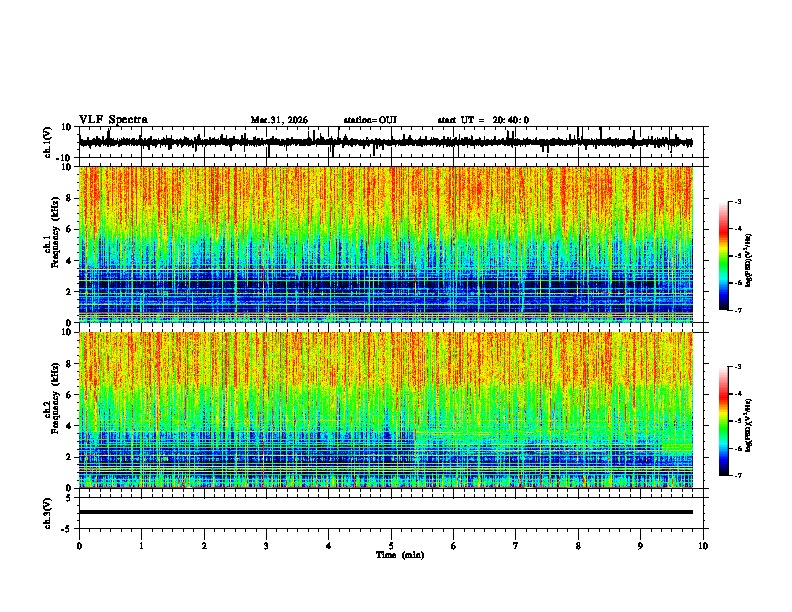The height and width of the screenshot is (612, 792).
Task: Click the "-7" label on ch.1 color bar
Action: coord(737,310)
